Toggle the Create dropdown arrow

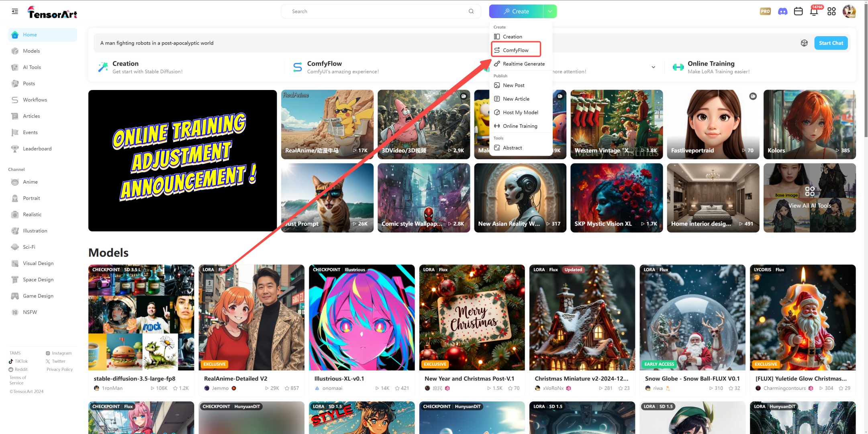click(x=550, y=11)
